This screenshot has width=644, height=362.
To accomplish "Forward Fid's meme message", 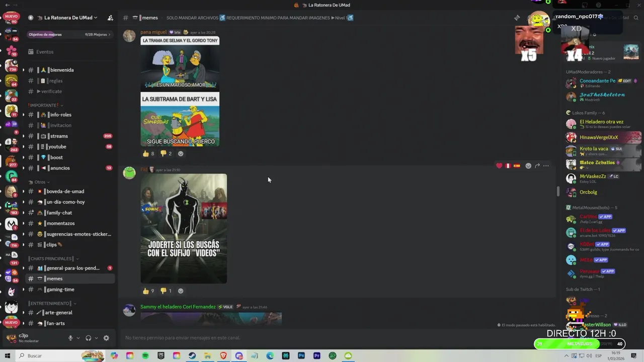I will point(537,165).
